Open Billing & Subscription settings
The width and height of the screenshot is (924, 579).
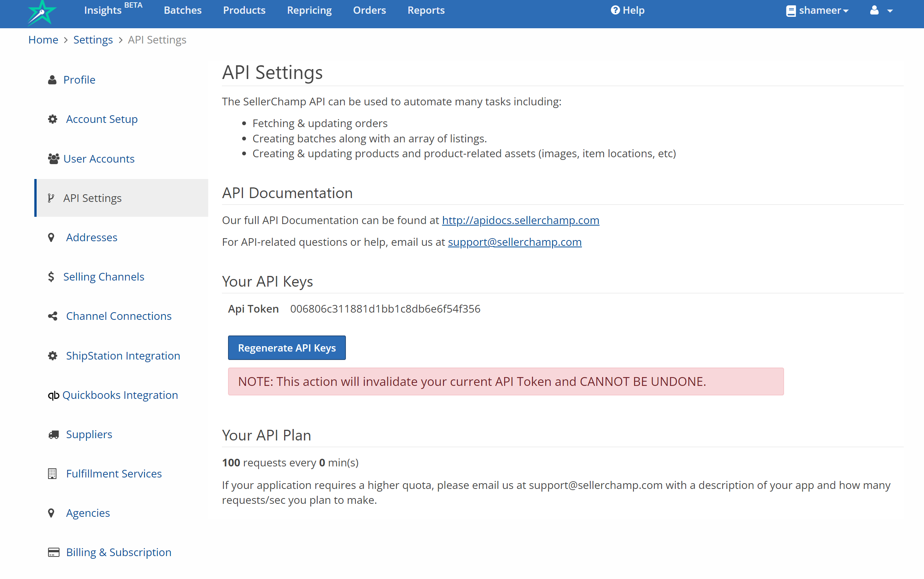coord(119,552)
